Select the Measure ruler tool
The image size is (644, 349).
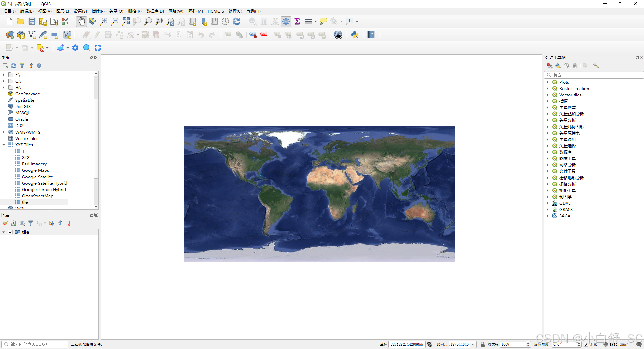tap(308, 21)
